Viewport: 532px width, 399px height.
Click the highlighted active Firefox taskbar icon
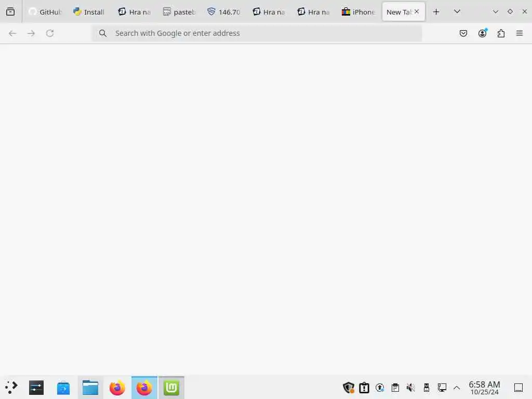tap(144, 387)
